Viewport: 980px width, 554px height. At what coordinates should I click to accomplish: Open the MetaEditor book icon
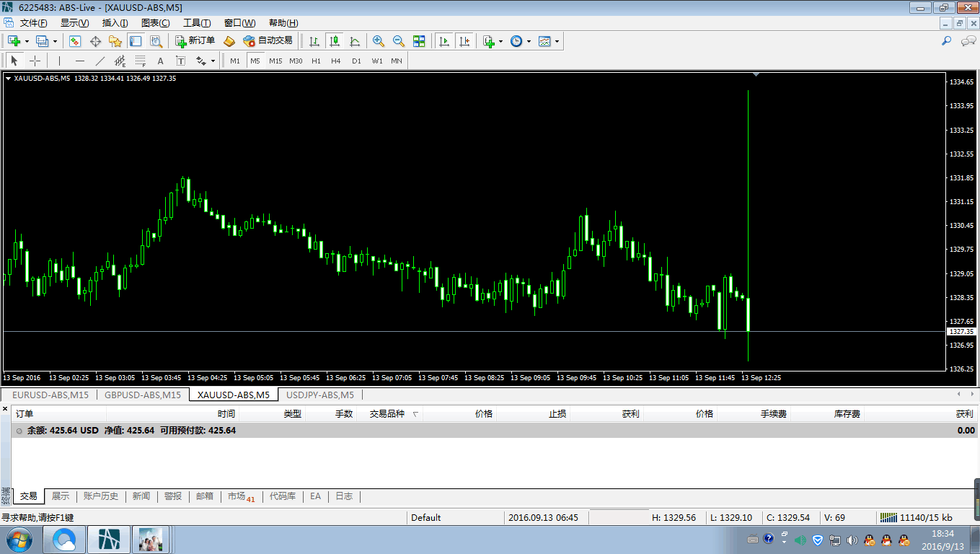pyautogui.click(x=229, y=41)
